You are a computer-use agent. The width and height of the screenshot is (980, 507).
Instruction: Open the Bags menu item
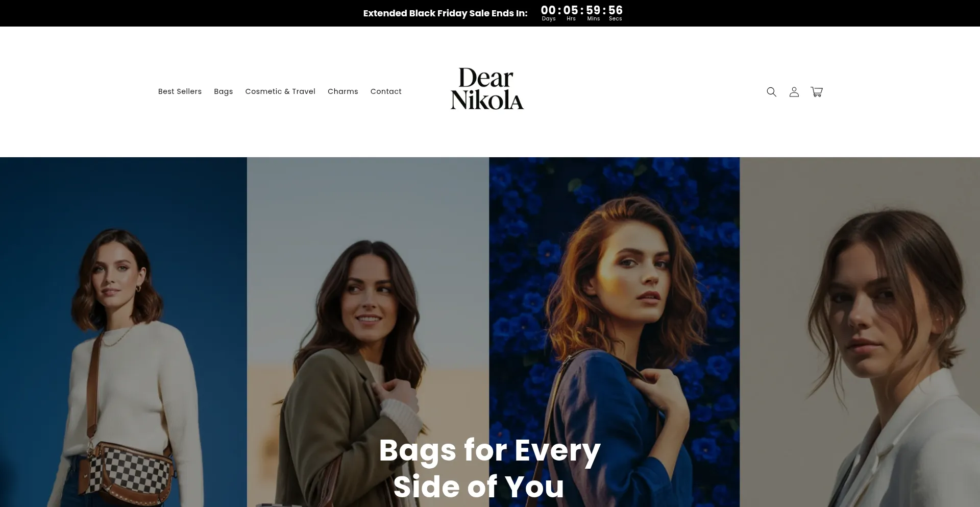pyautogui.click(x=224, y=91)
